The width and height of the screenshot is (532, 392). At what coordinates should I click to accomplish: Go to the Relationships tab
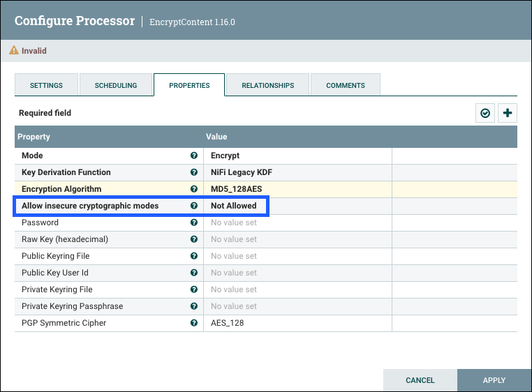[267, 85]
